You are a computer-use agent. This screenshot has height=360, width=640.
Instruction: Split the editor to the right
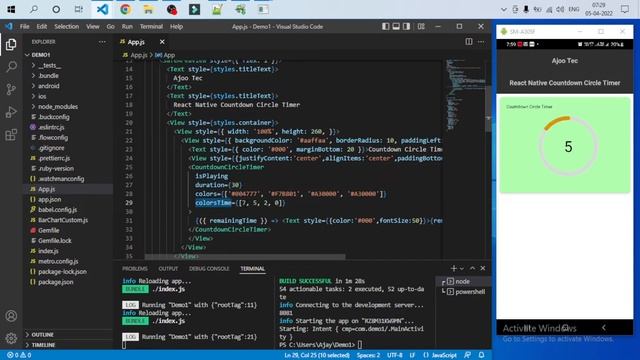tap(469, 42)
